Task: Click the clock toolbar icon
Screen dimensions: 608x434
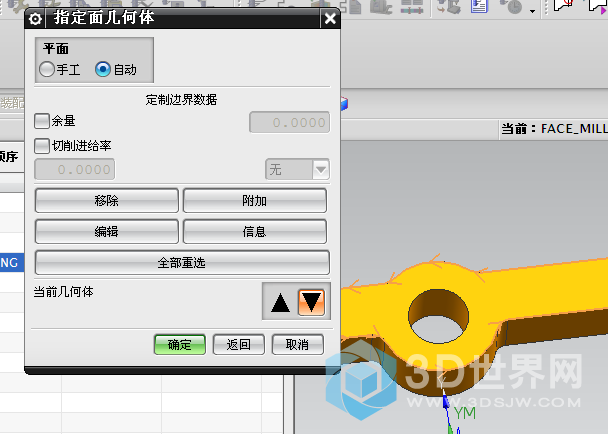Action: click(x=512, y=6)
